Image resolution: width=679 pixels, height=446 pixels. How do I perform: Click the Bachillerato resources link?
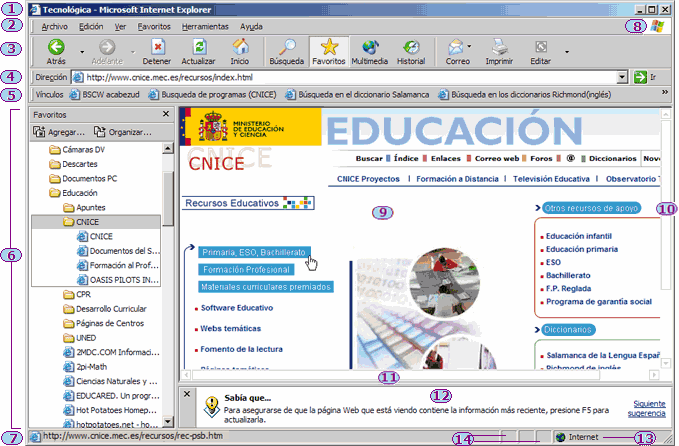(568, 275)
